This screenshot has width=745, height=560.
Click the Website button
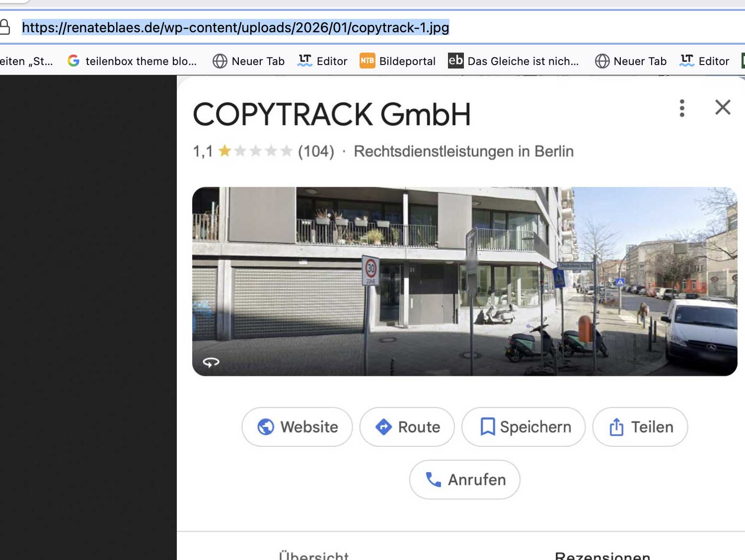(297, 427)
